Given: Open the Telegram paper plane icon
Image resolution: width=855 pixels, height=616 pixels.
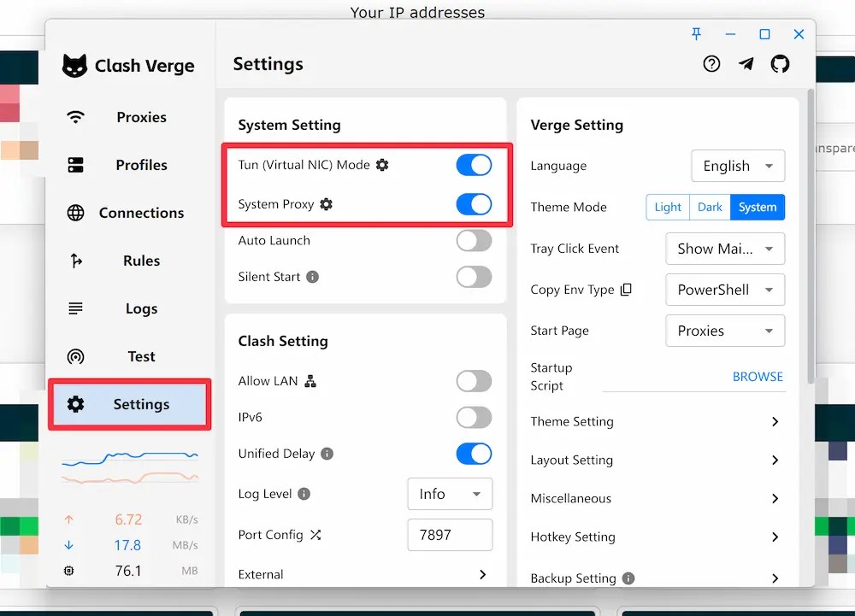Looking at the screenshot, I should (746, 64).
